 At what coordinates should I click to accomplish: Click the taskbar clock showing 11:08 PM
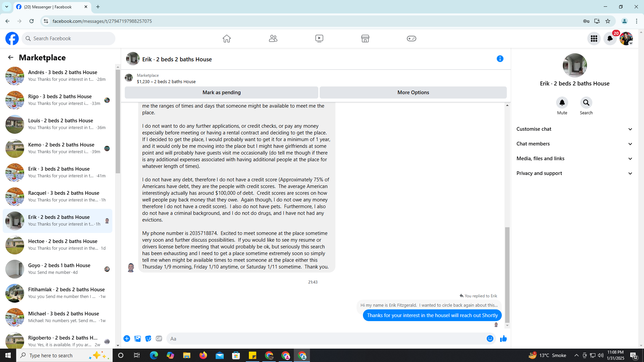(x=615, y=355)
